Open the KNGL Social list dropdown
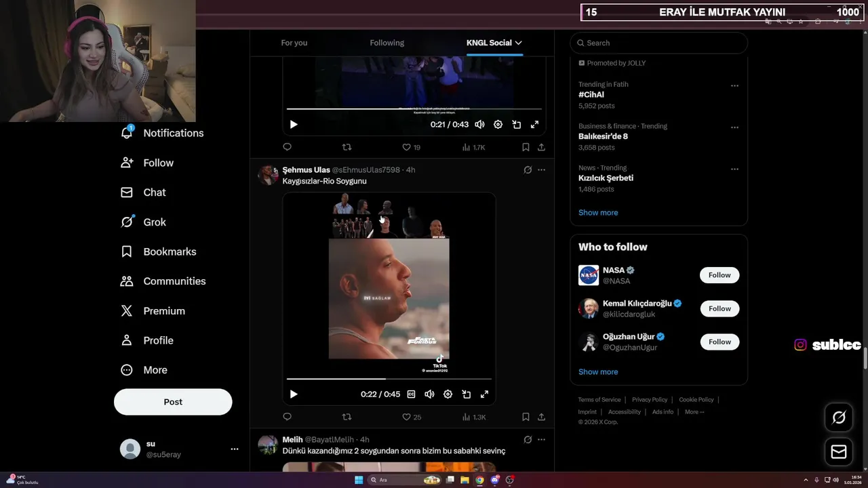 [x=494, y=43]
